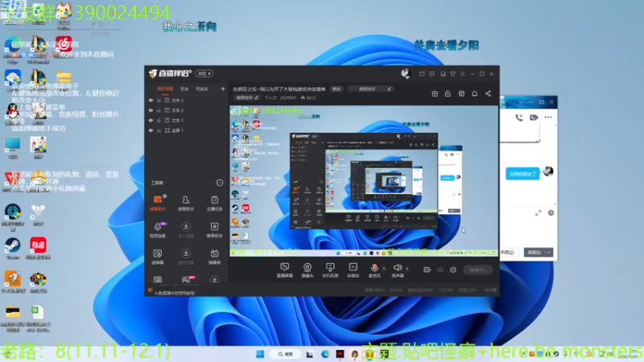Lock the 文本 1 source layer
644x362 pixels.
(x=159, y=120)
